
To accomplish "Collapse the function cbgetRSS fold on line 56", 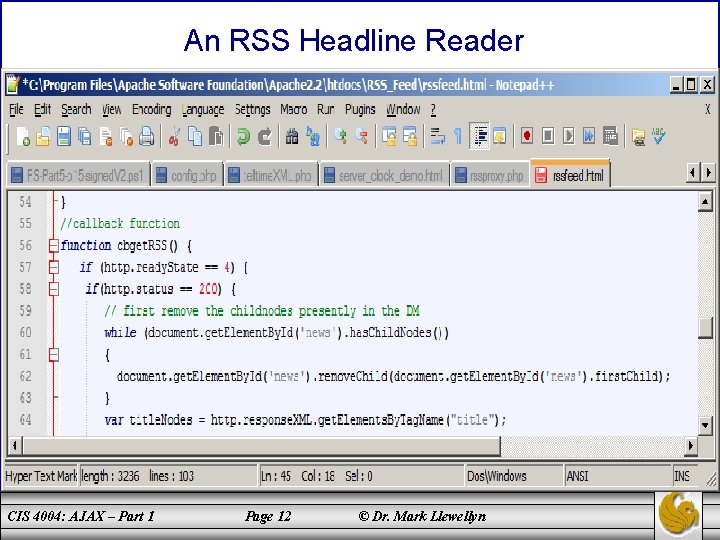I will click(x=54, y=246).
